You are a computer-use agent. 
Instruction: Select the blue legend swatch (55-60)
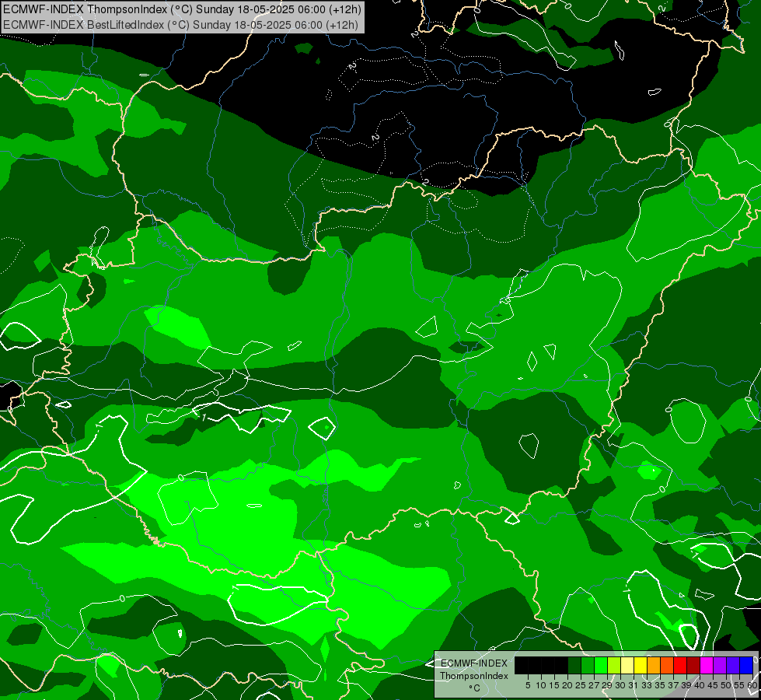click(x=746, y=666)
